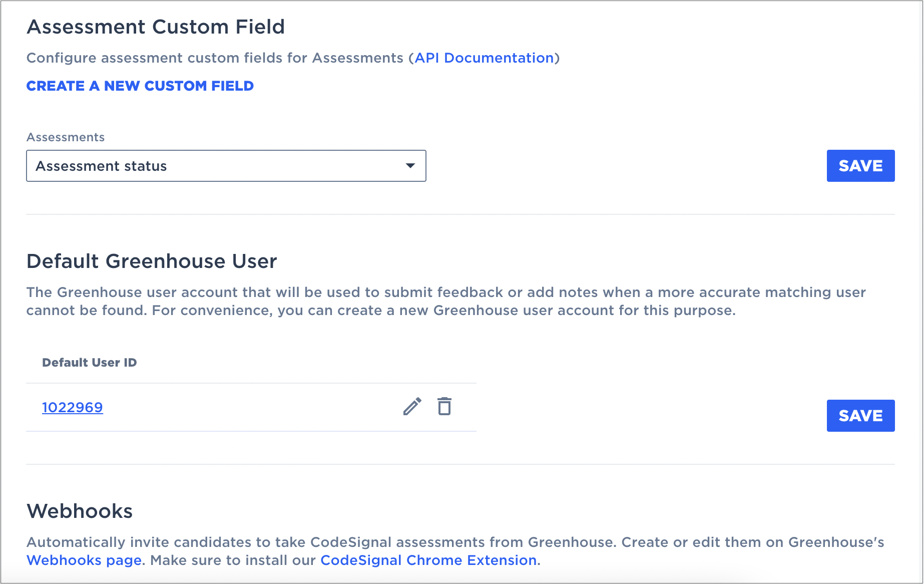Click the Assessment status combo box
Screen dimensions: 924x584
point(226,166)
